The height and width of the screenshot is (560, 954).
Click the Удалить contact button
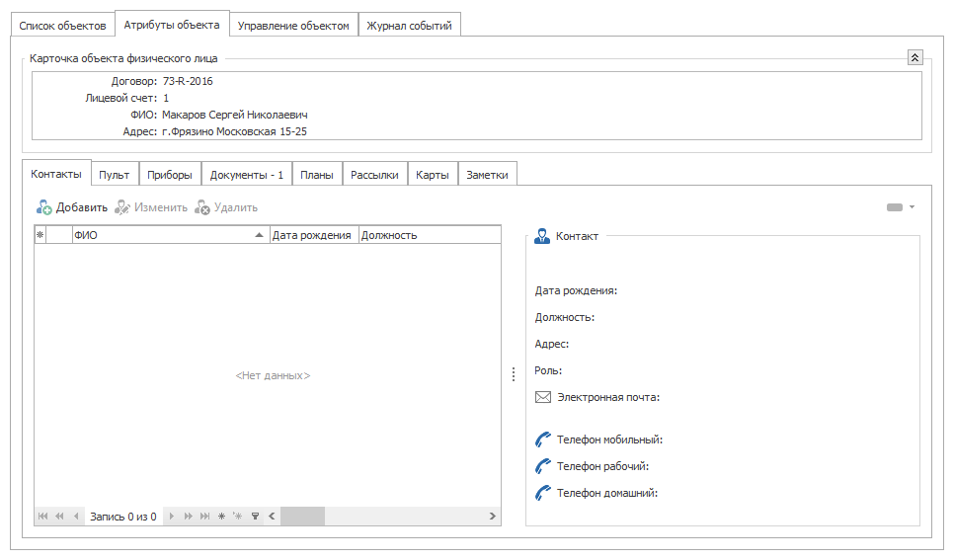[226, 207]
